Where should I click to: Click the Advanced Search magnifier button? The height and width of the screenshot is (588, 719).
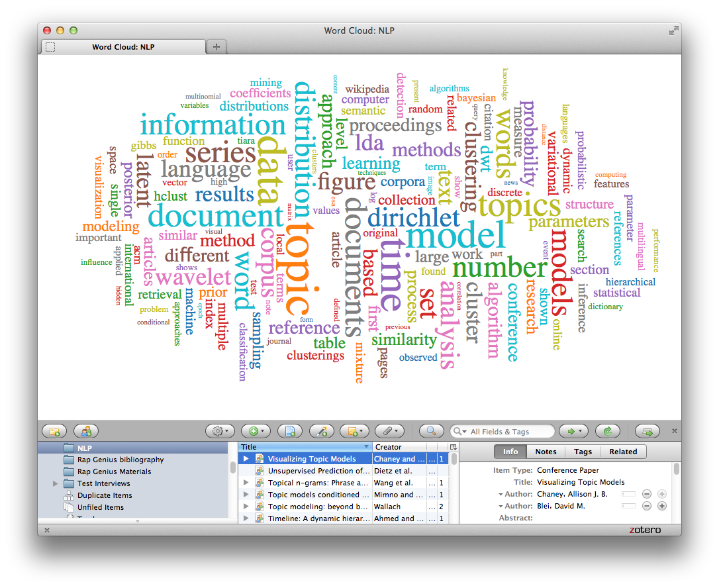(431, 431)
